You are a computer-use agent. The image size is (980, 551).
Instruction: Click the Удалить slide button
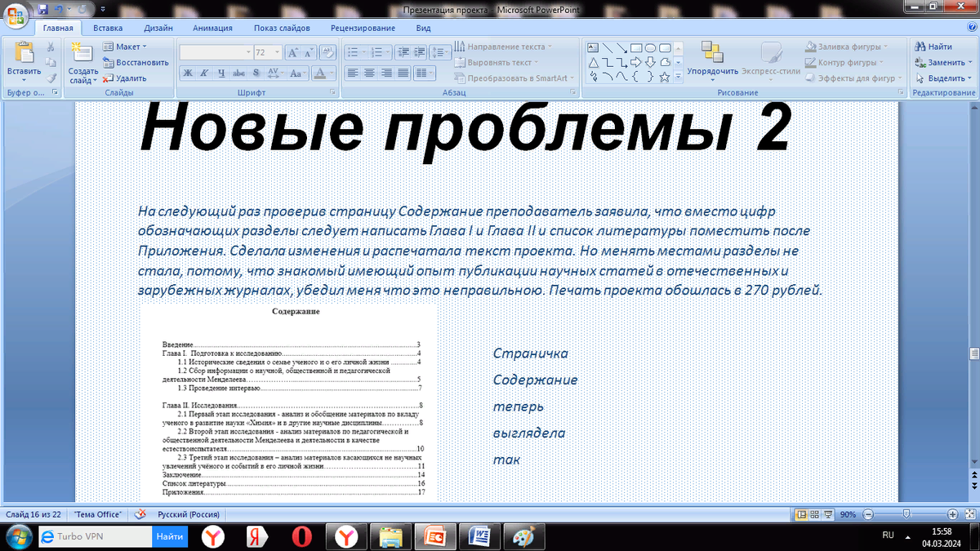pyautogui.click(x=125, y=78)
